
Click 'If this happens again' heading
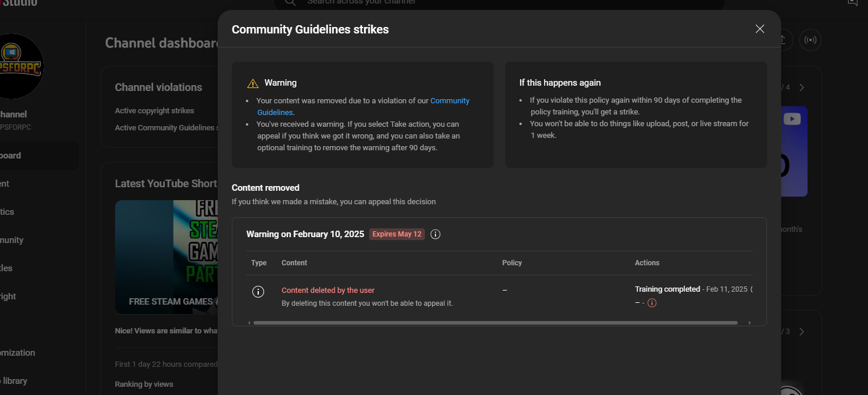(x=560, y=83)
